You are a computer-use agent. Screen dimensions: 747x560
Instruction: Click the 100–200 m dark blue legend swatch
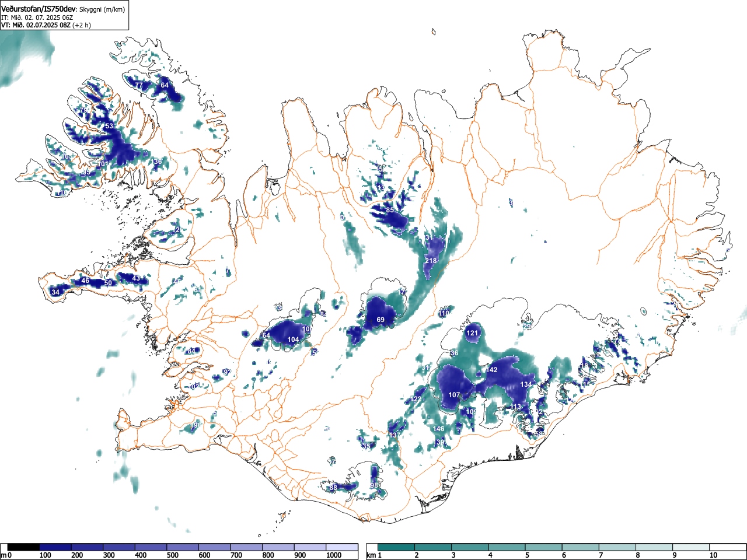[x=55, y=547]
